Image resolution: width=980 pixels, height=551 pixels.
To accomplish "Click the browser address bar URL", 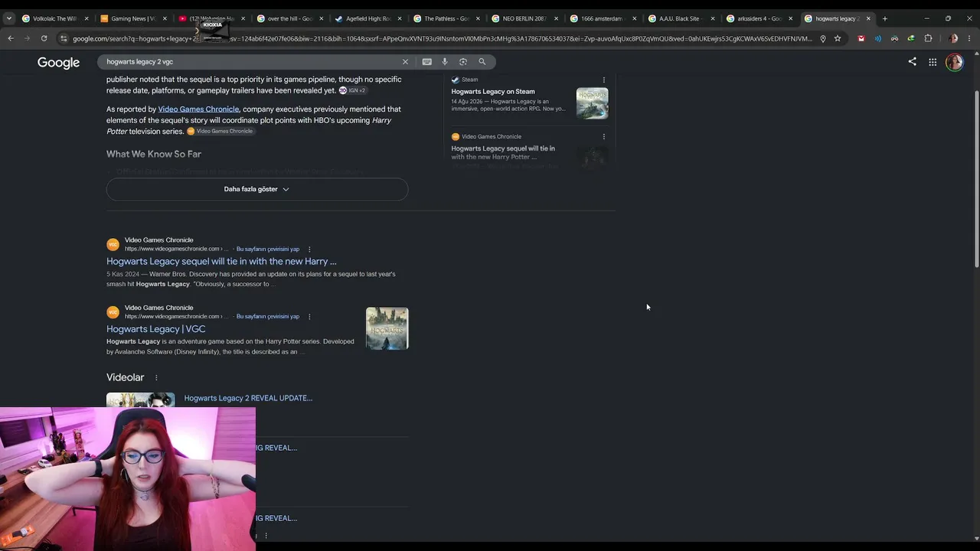I will coord(443,38).
